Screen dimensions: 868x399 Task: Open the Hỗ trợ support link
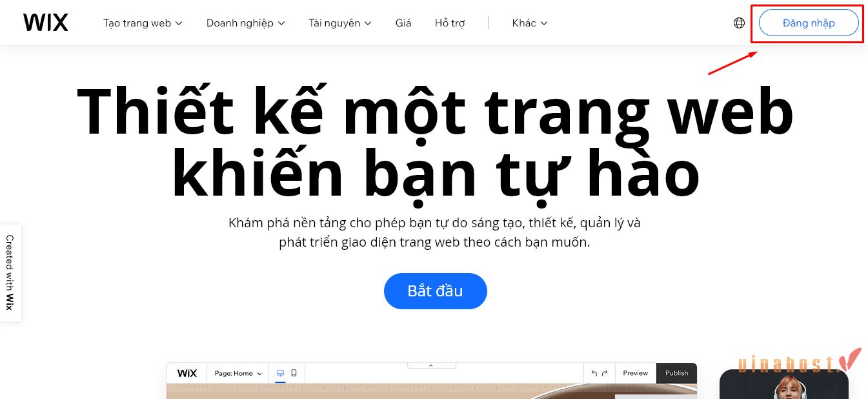(450, 23)
